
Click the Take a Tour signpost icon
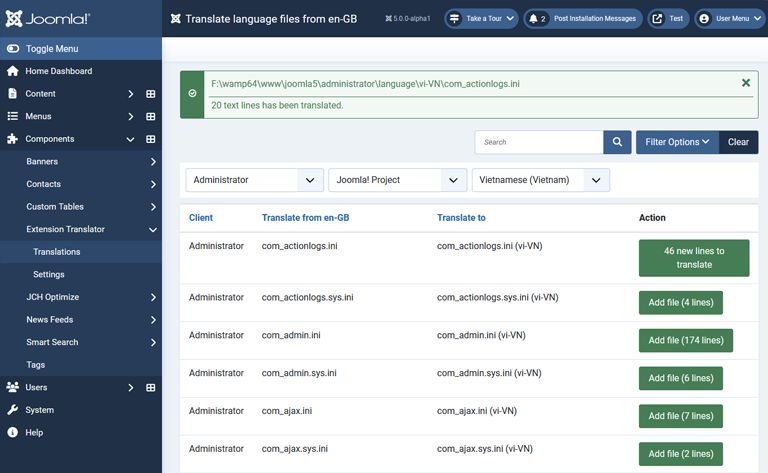click(x=455, y=19)
